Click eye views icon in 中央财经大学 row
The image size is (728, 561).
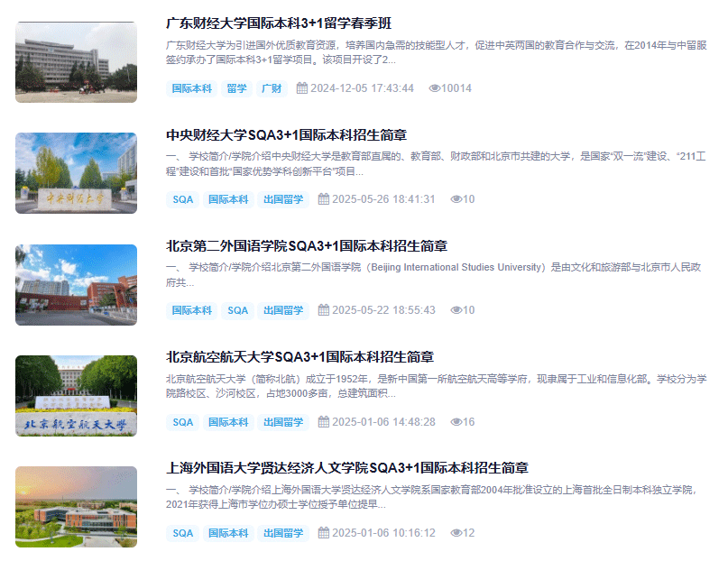click(x=456, y=199)
